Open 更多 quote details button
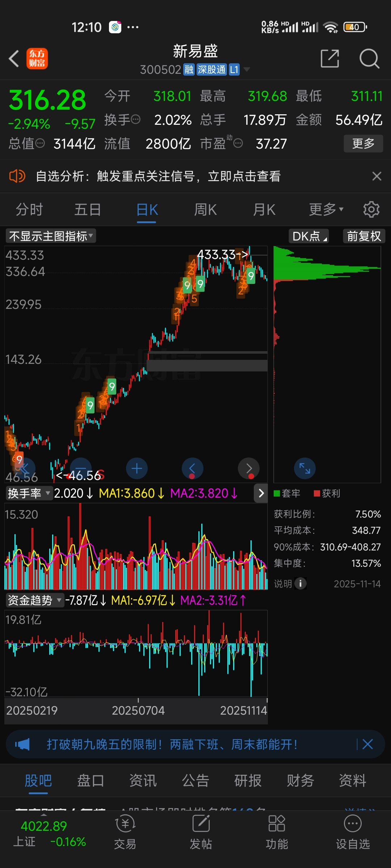 (363, 144)
